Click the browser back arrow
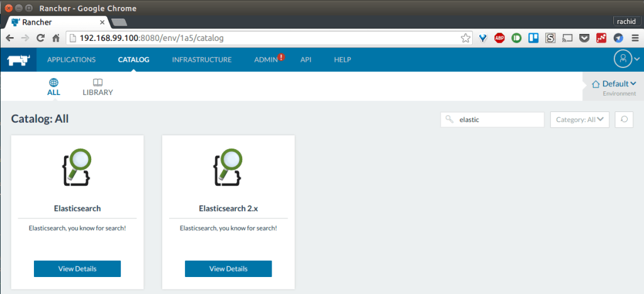 (10, 38)
